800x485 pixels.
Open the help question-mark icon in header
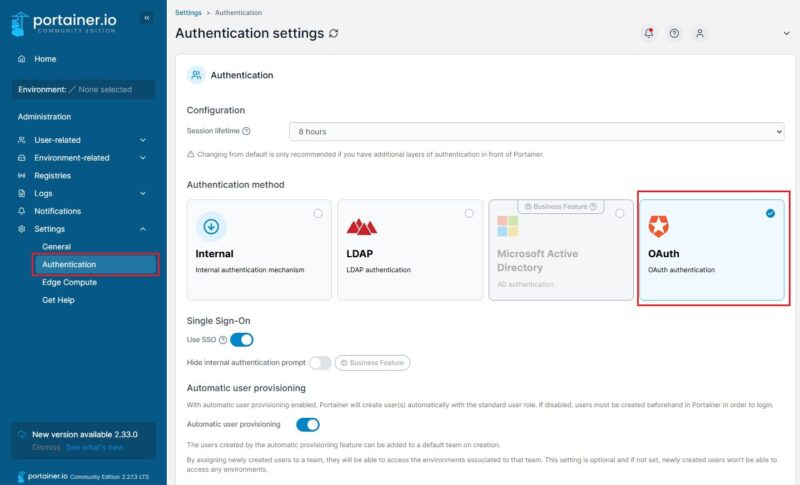coord(674,33)
